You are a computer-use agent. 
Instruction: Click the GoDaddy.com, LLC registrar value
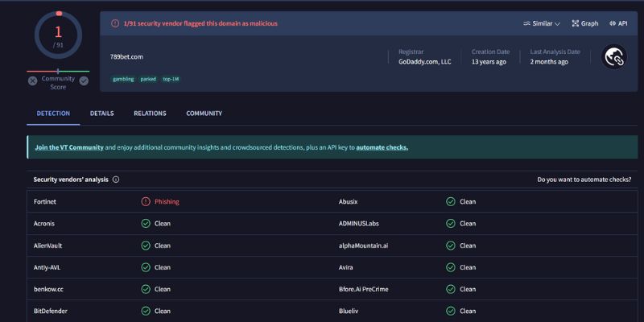click(425, 62)
